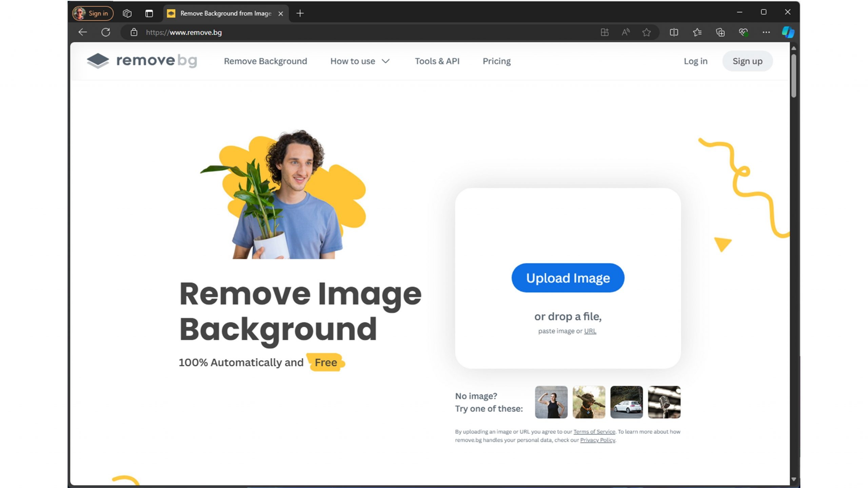Click the Sign up button
The width and height of the screenshot is (868, 488).
[748, 61]
